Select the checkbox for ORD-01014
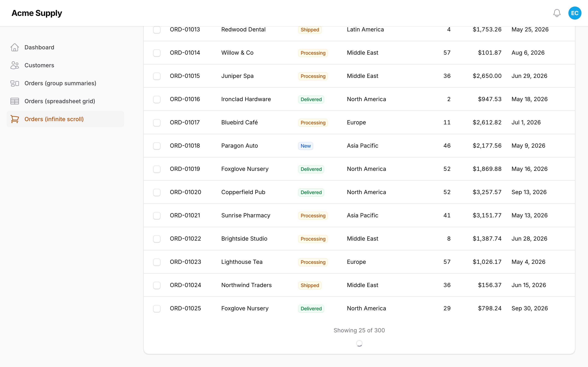588x367 pixels. point(157,53)
